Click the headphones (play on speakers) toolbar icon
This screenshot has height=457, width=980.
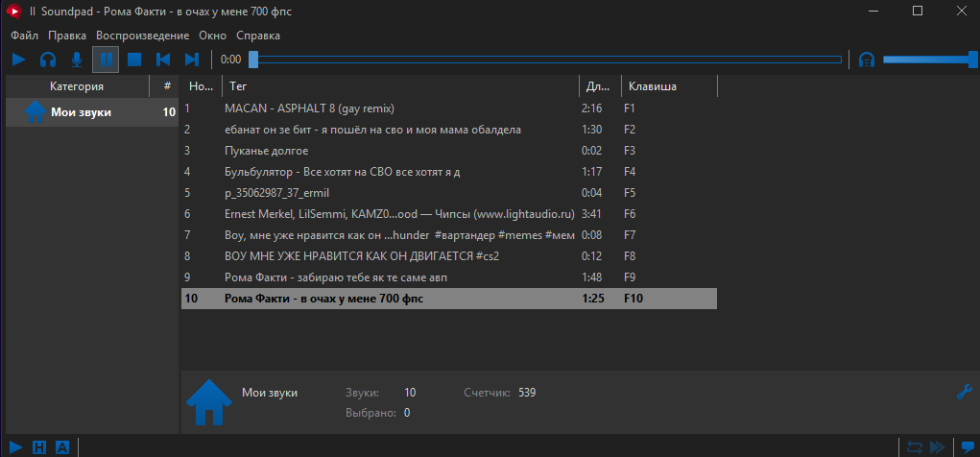[48, 60]
